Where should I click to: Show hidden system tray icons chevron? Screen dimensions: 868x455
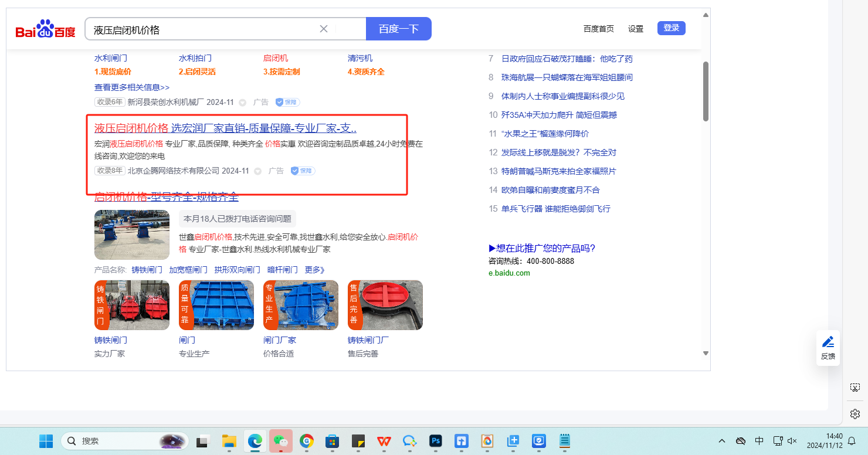pos(722,441)
